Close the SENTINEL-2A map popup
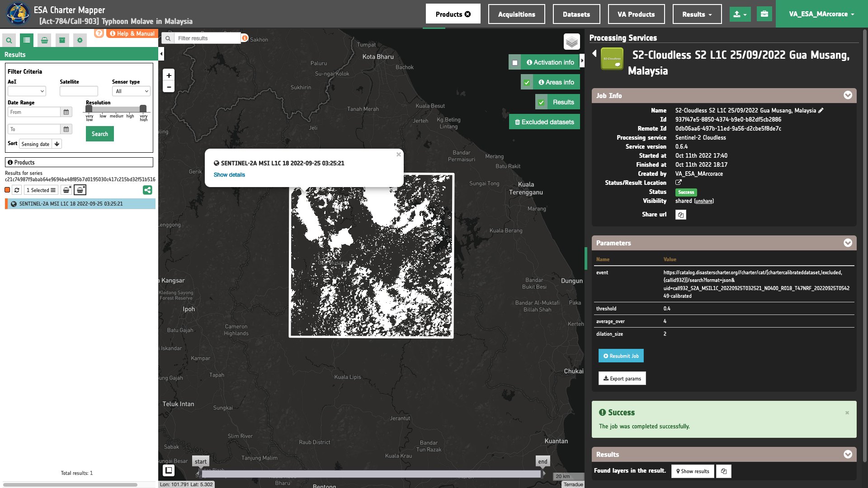Viewport: 868px width, 488px height. pos(399,155)
